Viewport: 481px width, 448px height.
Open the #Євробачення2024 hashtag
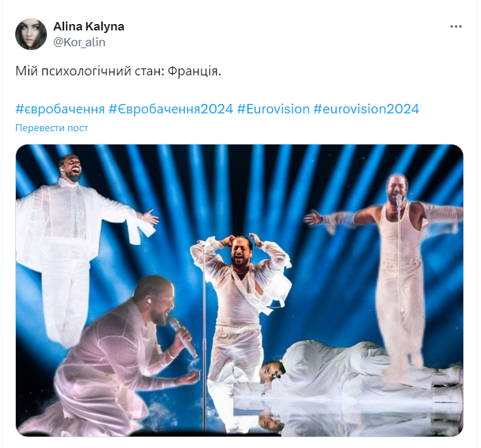tap(171, 109)
